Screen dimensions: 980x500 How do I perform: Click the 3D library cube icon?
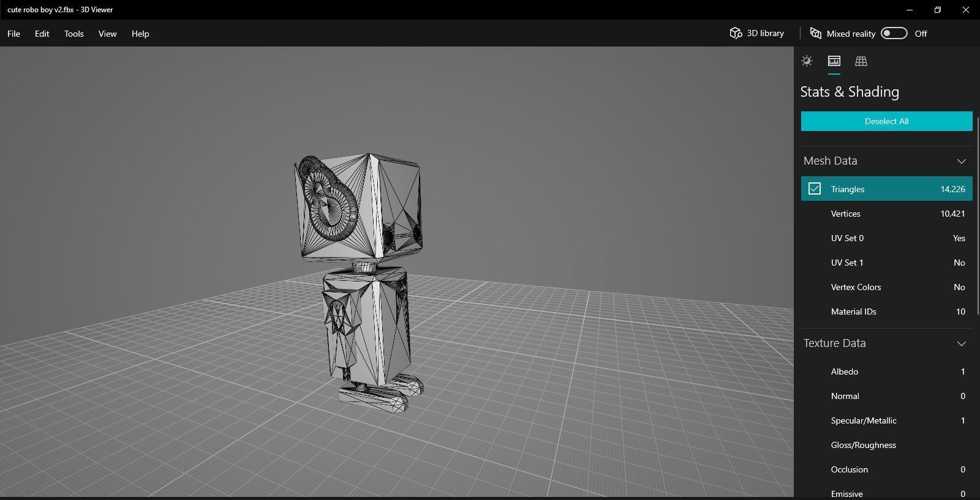pyautogui.click(x=736, y=33)
